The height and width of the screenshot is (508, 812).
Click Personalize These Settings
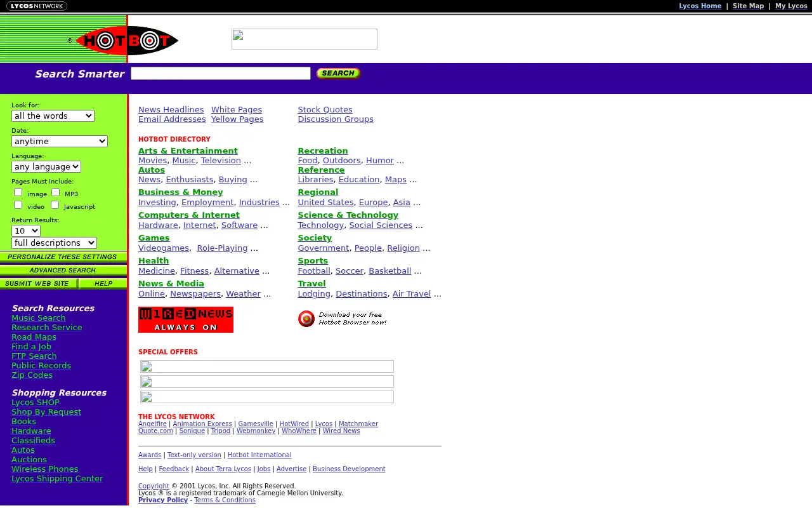pyautogui.click(x=63, y=257)
